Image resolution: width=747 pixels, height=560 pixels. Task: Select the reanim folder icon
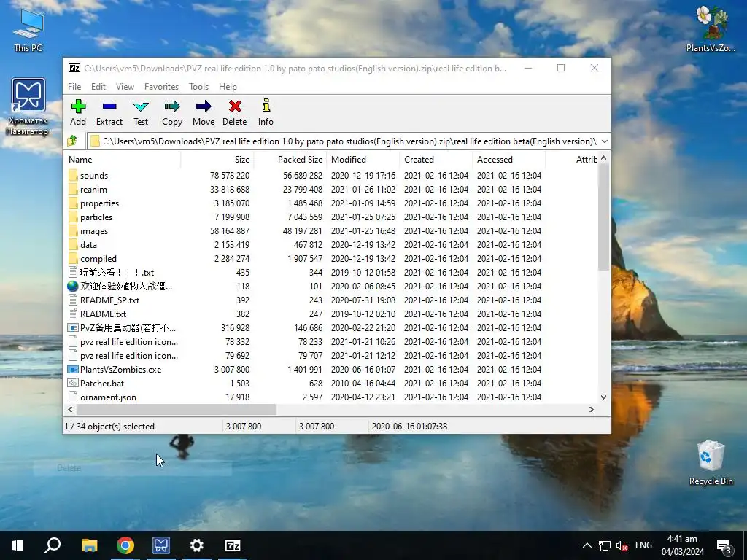tap(73, 189)
